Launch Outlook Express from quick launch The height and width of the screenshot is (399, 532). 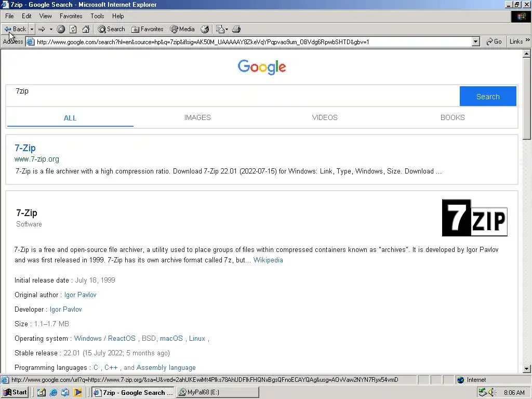point(65,393)
